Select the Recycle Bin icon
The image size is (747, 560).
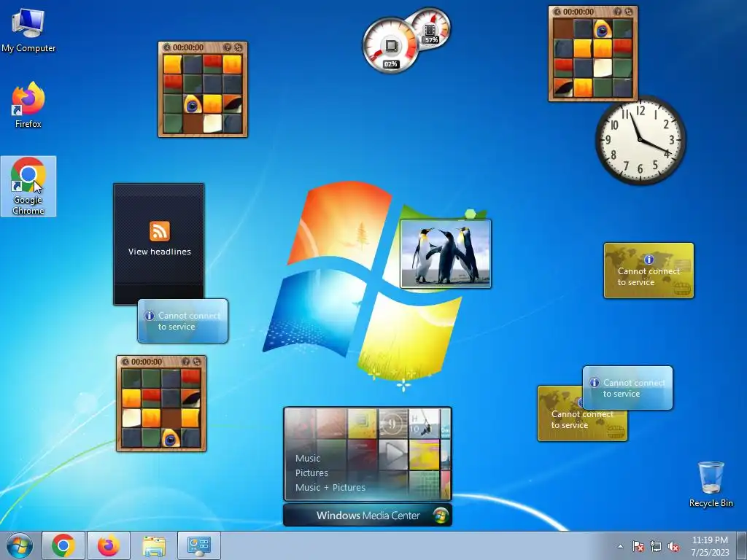(x=711, y=484)
